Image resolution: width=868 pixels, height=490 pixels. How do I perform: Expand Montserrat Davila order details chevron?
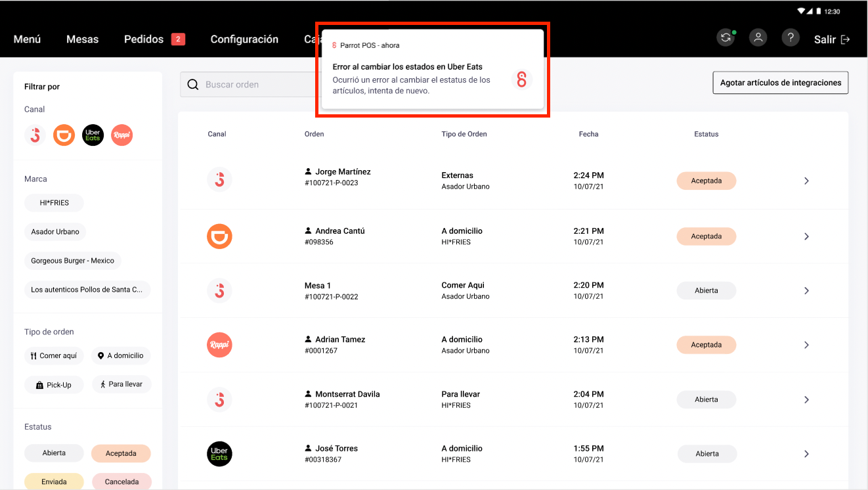pyautogui.click(x=806, y=399)
